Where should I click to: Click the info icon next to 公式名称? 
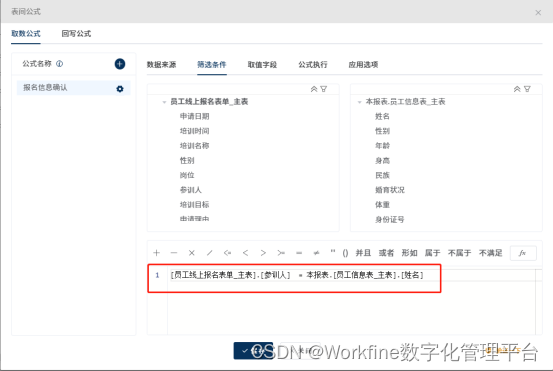click(x=60, y=64)
